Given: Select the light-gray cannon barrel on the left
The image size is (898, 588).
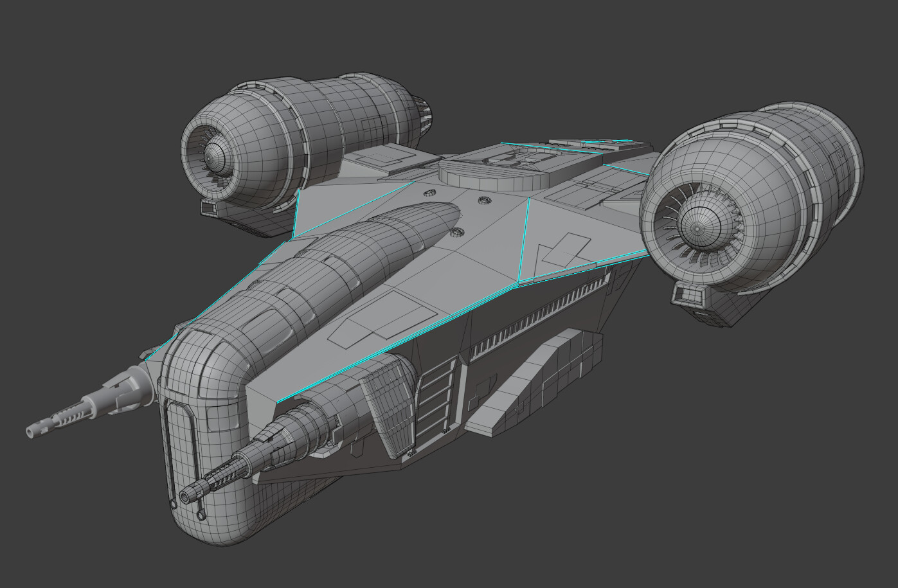Looking at the screenshot, I should point(90,403).
